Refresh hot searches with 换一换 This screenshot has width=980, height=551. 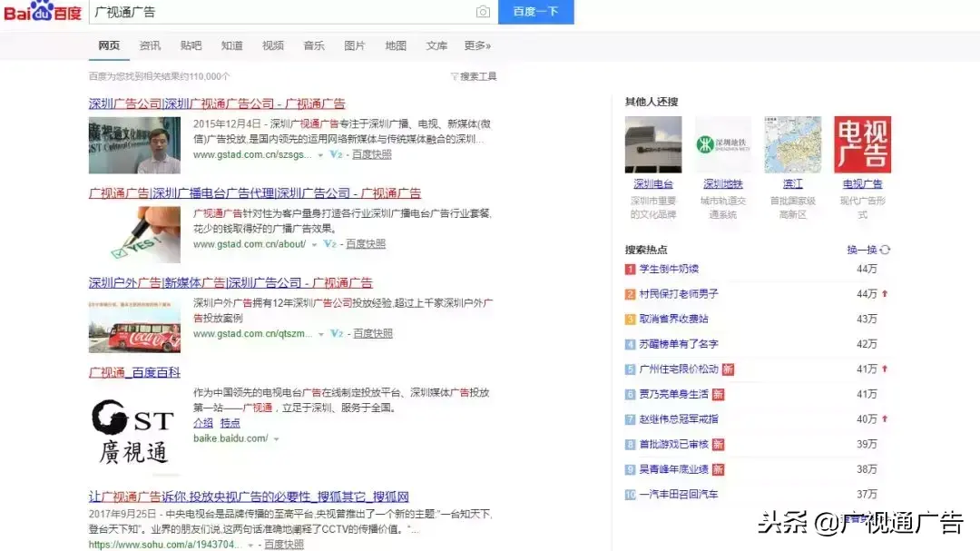[x=868, y=250]
